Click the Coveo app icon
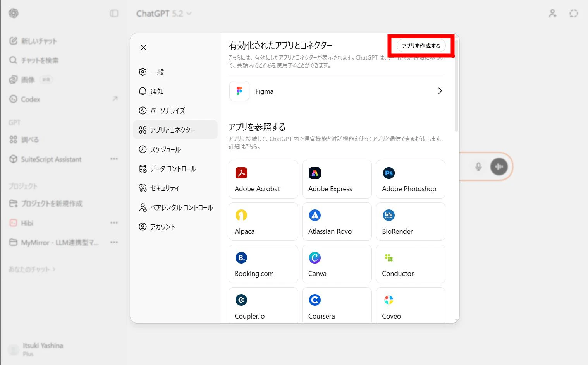 tap(389, 300)
